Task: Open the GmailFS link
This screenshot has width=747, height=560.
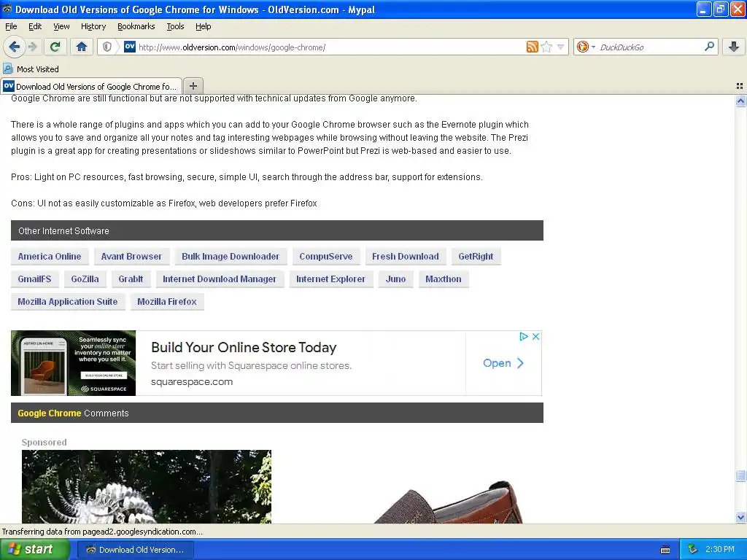Action: click(x=34, y=279)
